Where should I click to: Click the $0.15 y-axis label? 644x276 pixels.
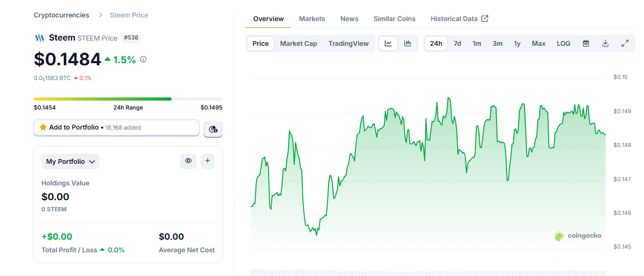coord(621,77)
